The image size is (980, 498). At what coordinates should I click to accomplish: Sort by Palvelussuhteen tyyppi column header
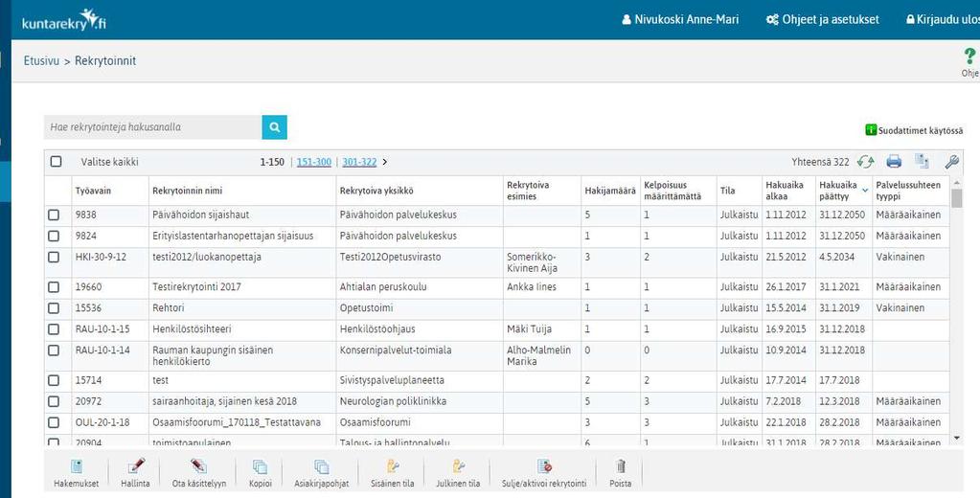[908, 191]
